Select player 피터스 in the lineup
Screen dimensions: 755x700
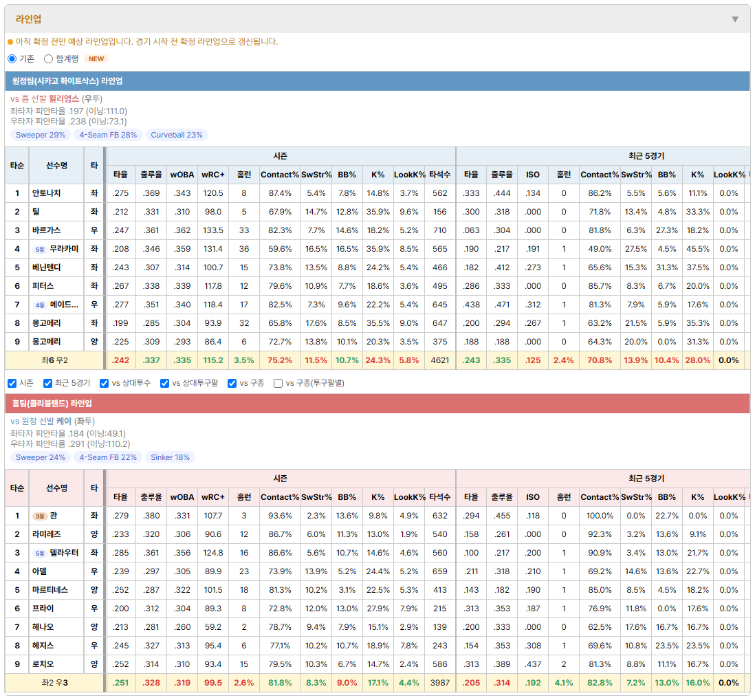[43, 287]
